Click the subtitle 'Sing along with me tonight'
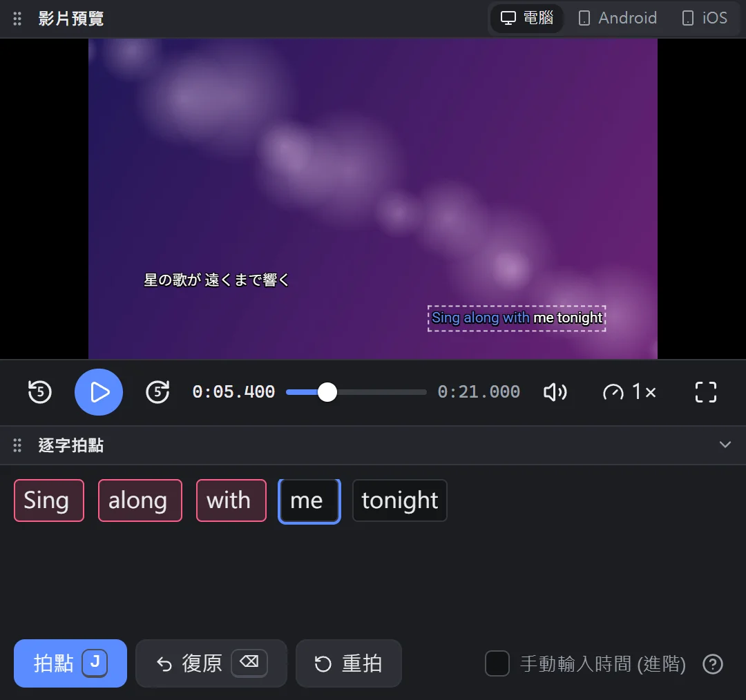746x700 pixels. click(517, 318)
